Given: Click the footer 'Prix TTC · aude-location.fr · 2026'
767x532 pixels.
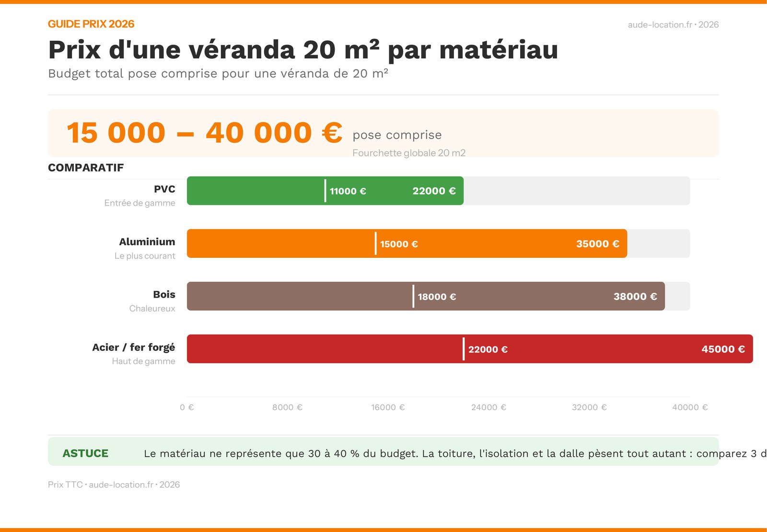Looking at the screenshot, I should [x=114, y=485].
